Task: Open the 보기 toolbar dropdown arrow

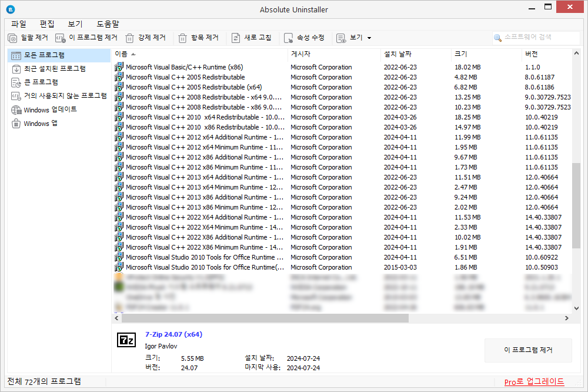Action: [369, 38]
